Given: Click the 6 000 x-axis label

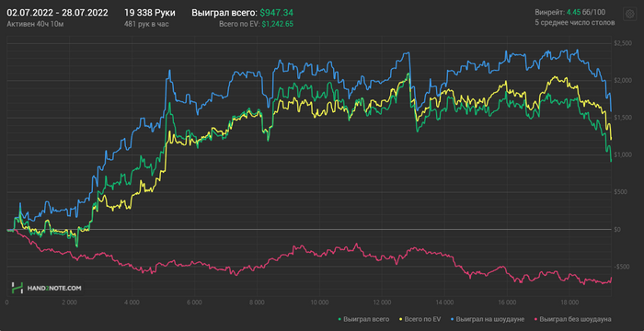Looking at the screenshot, I should pyautogui.click(x=194, y=302).
